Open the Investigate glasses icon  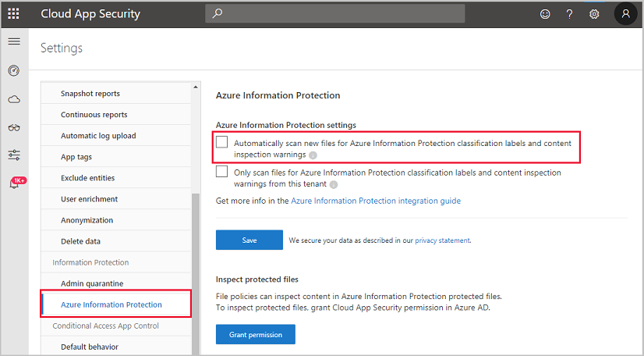click(13, 127)
